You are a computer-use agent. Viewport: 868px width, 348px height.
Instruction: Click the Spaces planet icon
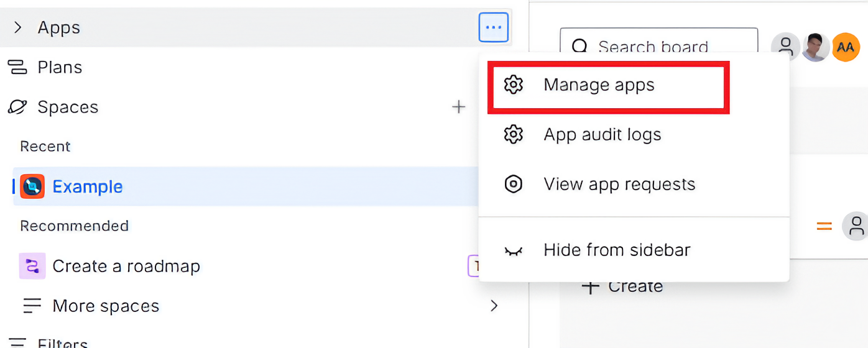(17, 107)
